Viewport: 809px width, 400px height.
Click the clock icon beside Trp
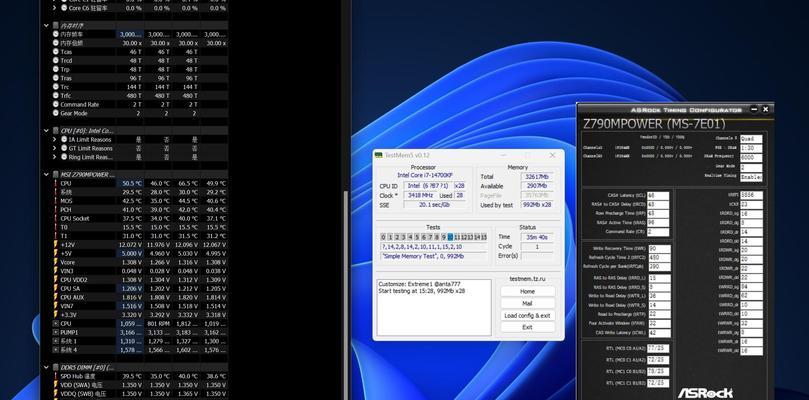[56, 69]
